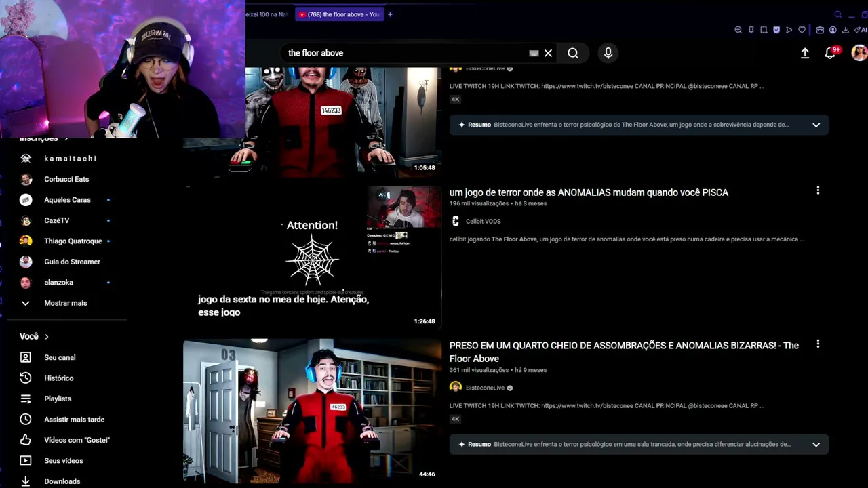Open the notifications bell
Screen dimensions: 868x488
pos(830,53)
